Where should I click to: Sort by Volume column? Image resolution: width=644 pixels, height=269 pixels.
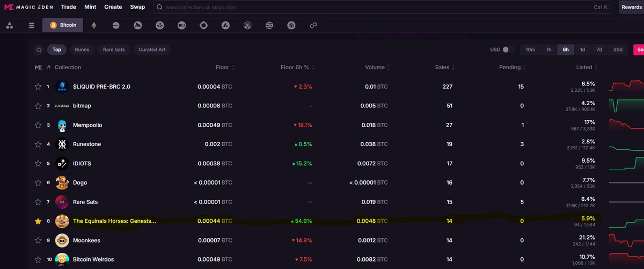(x=377, y=67)
